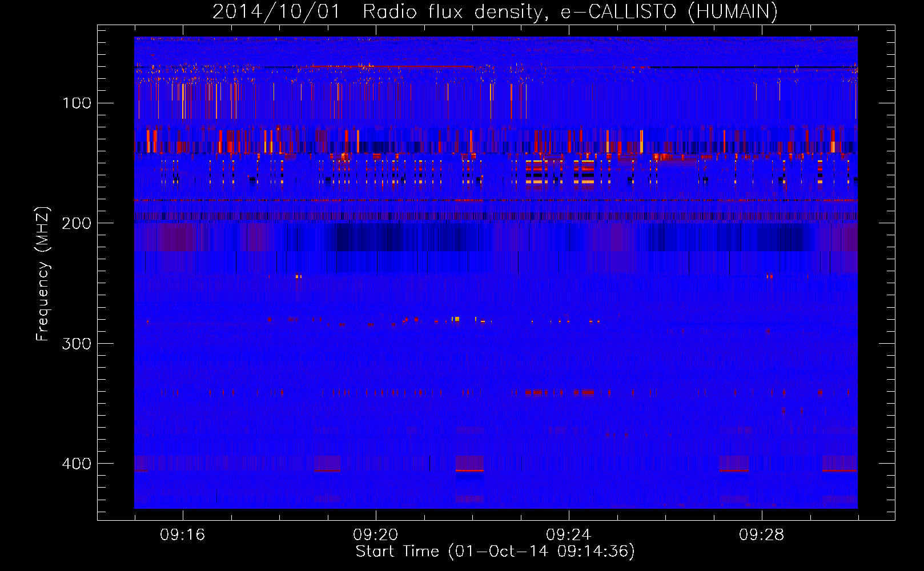Image resolution: width=924 pixels, height=571 pixels.
Task: Click the 09:20 time tick label
Action: (375, 535)
